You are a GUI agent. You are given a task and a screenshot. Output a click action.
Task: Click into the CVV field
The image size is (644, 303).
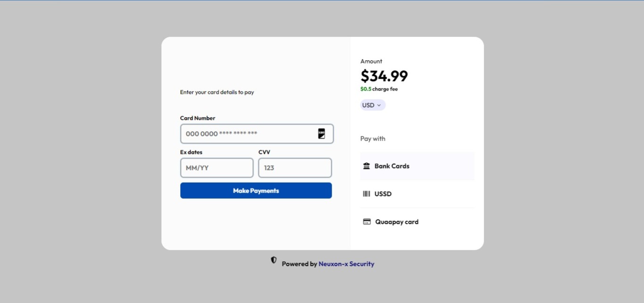(x=295, y=168)
